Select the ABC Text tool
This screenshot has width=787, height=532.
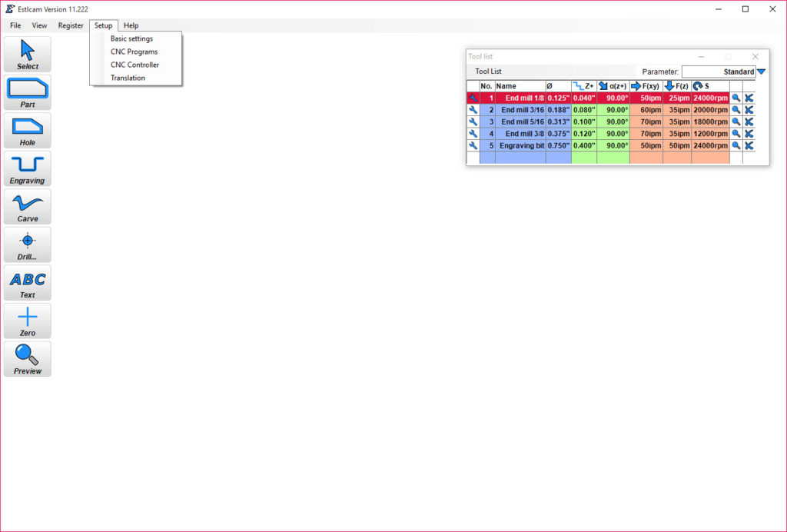click(28, 283)
